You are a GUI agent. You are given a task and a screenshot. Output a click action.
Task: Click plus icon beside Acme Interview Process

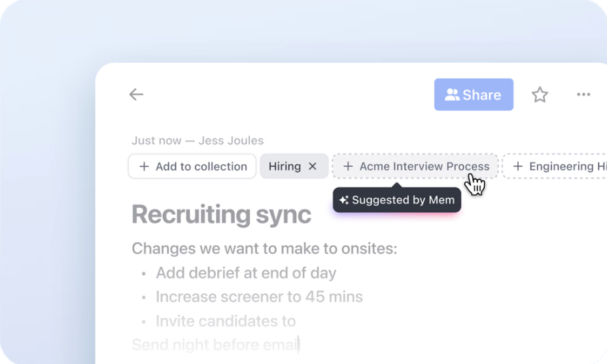pyautogui.click(x=347, y=167)
